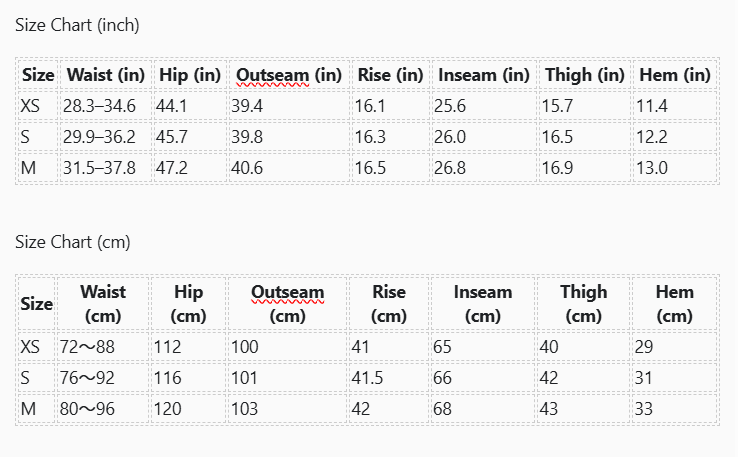Click the M inseam cell 68
This screenshot has height=457, width=738.
(482, 409)
